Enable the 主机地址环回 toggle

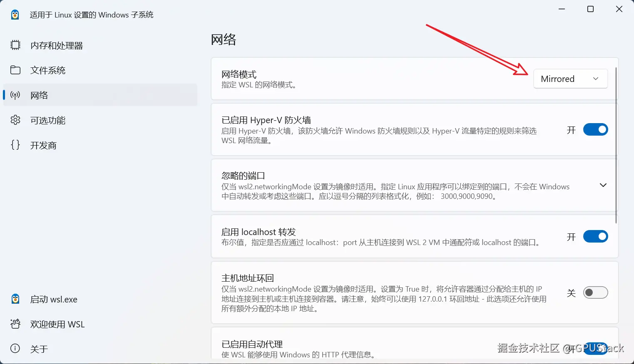(x=595, y=292)
